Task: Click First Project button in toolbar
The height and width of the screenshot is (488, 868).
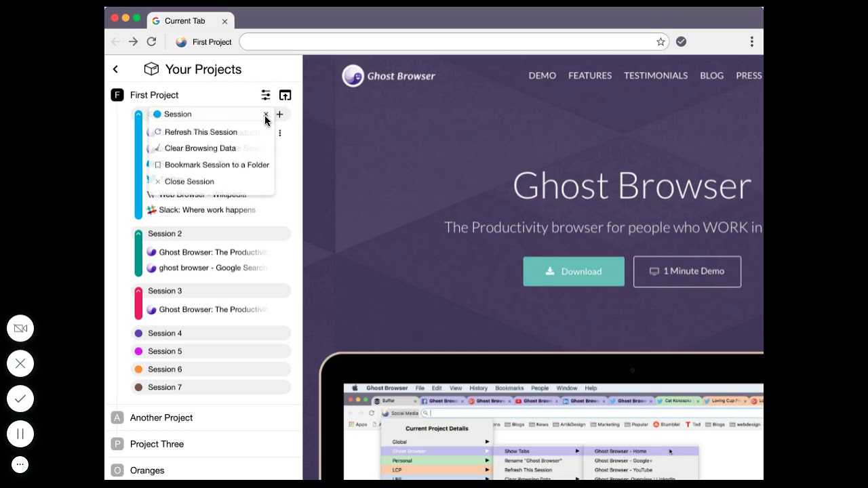Action: pos(203,42)
